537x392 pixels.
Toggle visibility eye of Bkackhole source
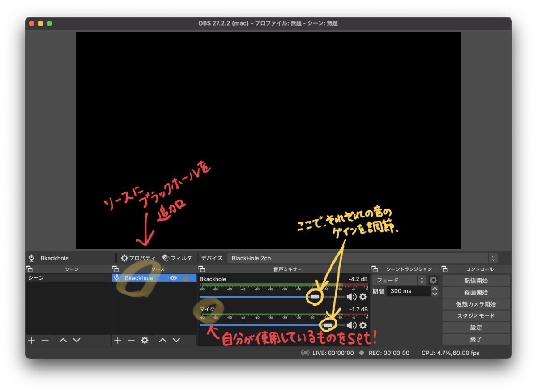pos(174,278)
